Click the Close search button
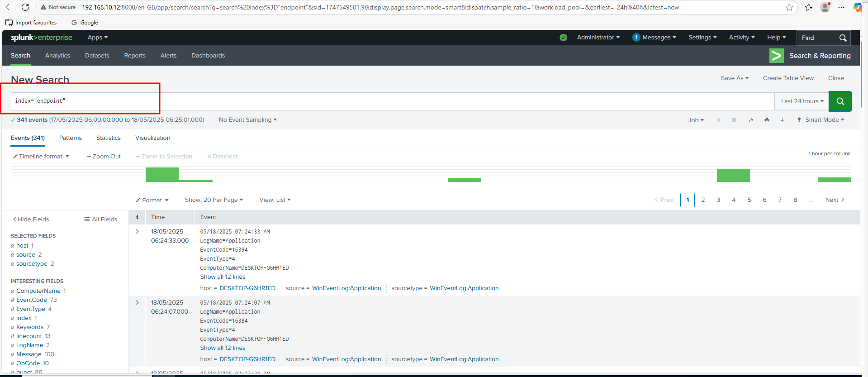 pyautogui.click(x=836, y=78)
